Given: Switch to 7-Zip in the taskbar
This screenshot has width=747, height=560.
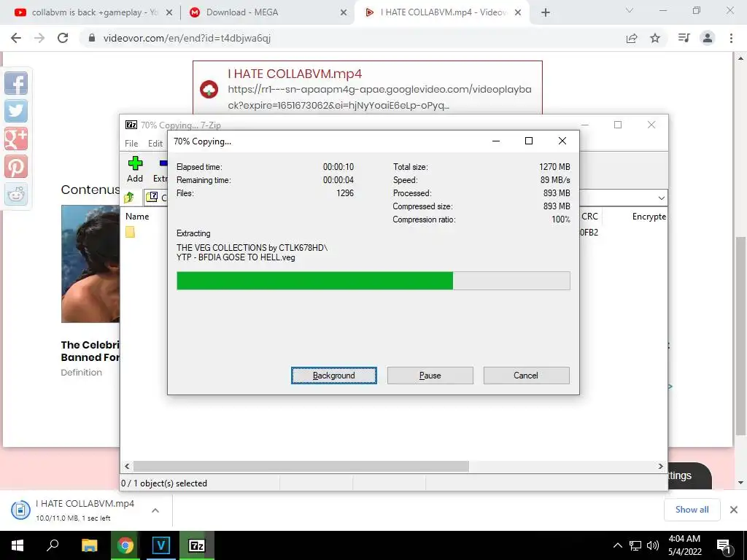Looking at the screenshot, I should pos(197,545).
